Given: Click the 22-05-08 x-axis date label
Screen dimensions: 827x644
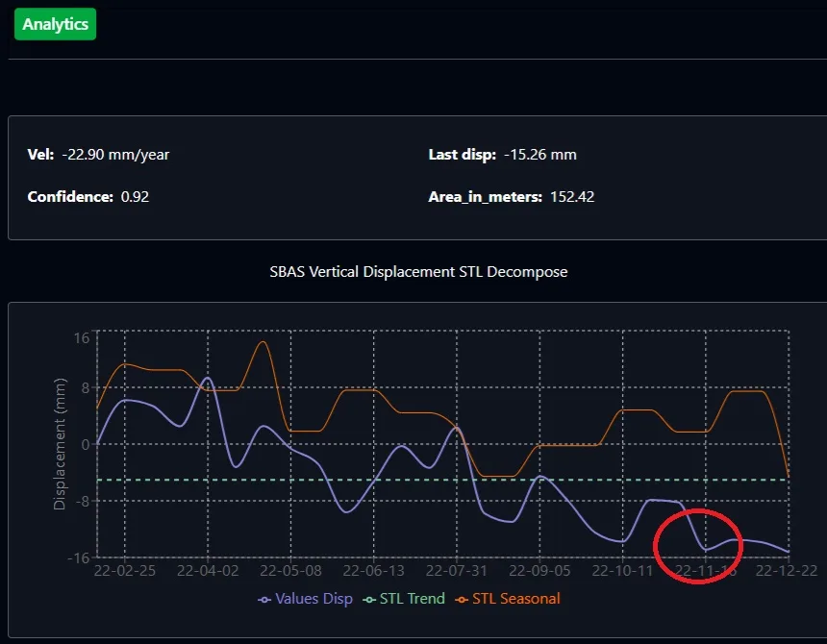Looking at the screenshot, I should tap(290, 571).
